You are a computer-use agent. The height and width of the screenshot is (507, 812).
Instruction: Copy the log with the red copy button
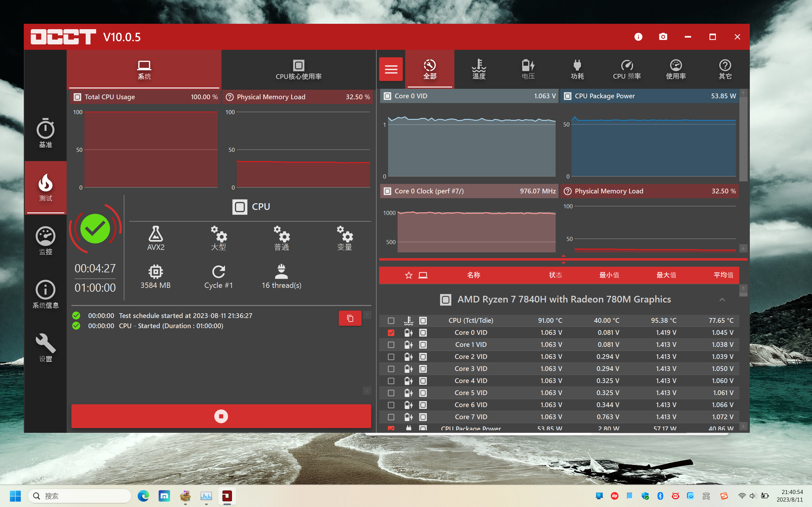(350, 318)
